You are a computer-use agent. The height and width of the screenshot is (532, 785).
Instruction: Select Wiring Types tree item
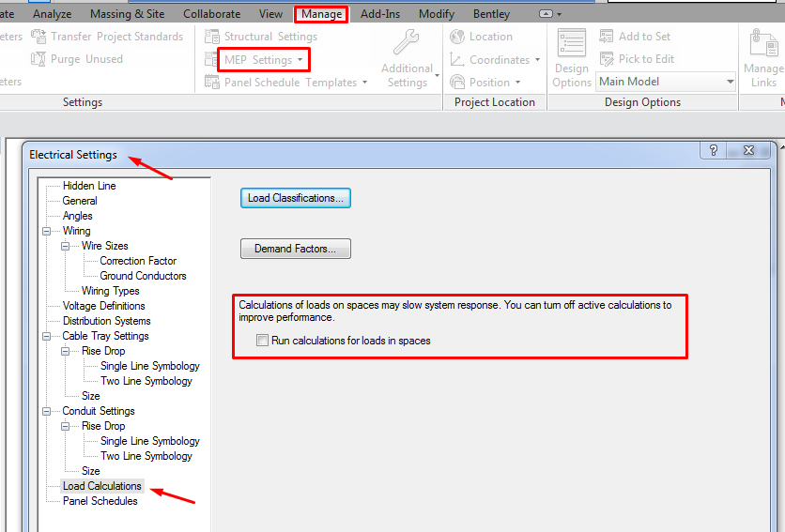(x=111, y=291)
